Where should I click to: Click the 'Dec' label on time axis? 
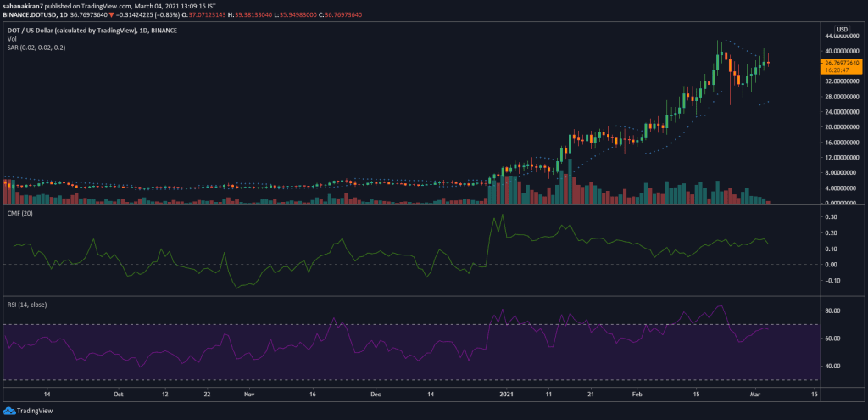click(x=376, y=395)
